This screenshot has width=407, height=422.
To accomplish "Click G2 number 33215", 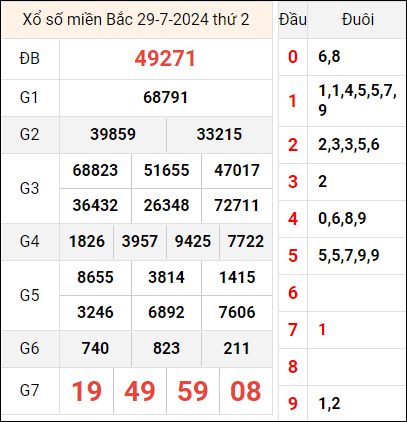I will click(219, 134).
